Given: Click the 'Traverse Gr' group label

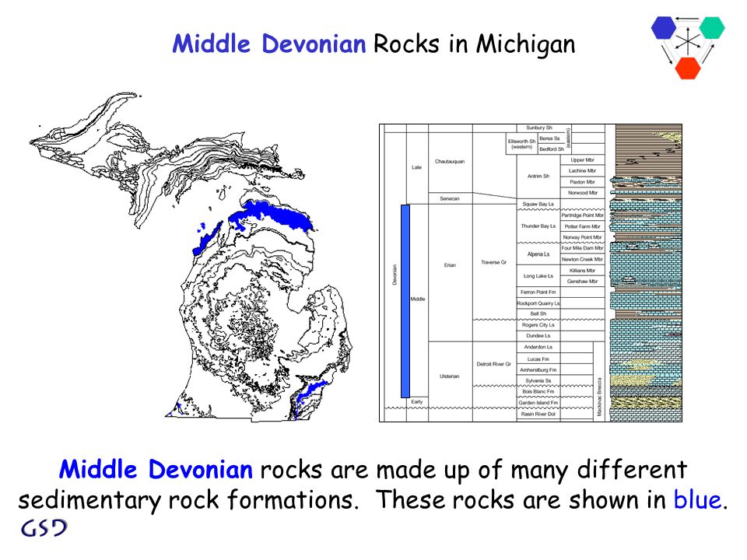Looking at the screenshot, I should [494, 262].
